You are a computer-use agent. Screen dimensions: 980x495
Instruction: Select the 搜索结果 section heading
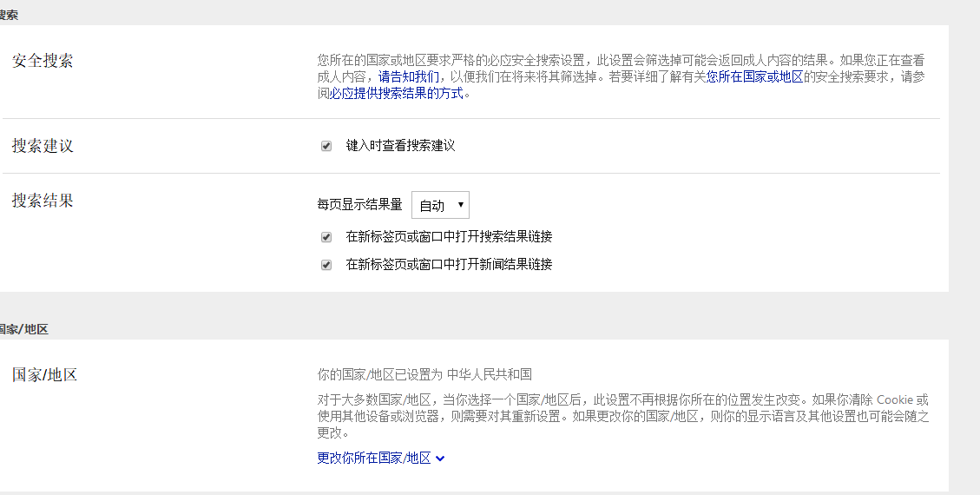click(x=43, y=201)
